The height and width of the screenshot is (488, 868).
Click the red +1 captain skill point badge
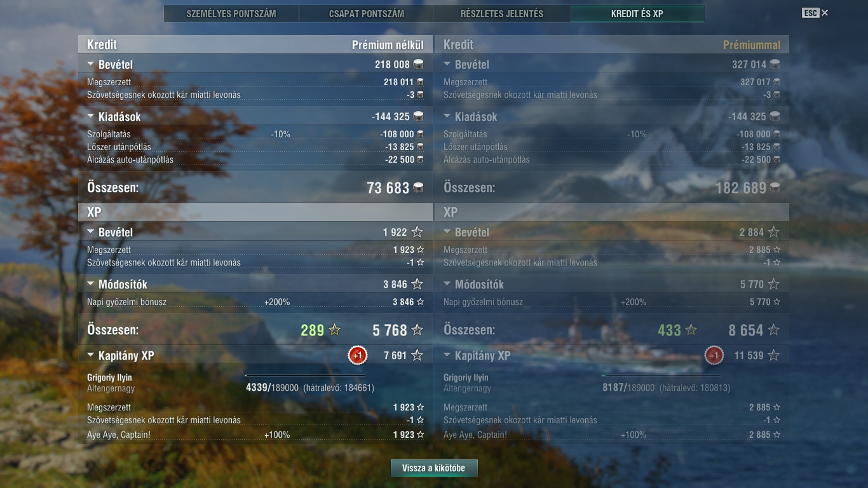[x=358, y=356]
